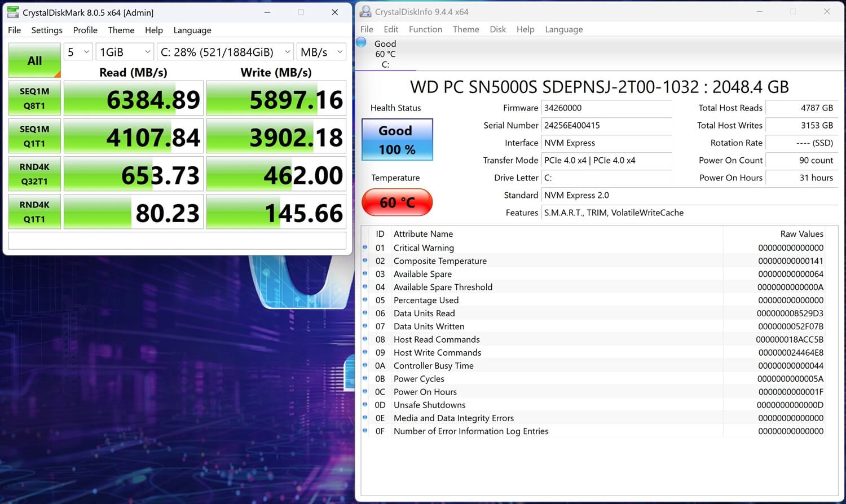This screenshot has height=504, width=846.
Task: Start the RND4K Q1T1 test
Action: 34,211
